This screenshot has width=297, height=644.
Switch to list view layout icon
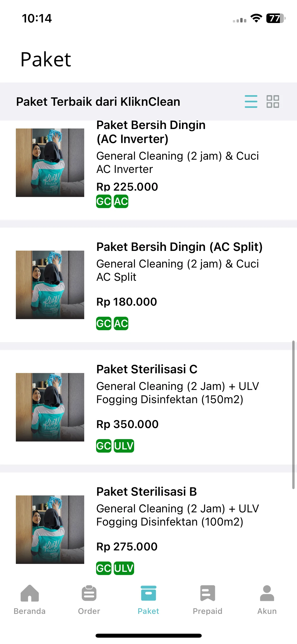tap(251, 102)
